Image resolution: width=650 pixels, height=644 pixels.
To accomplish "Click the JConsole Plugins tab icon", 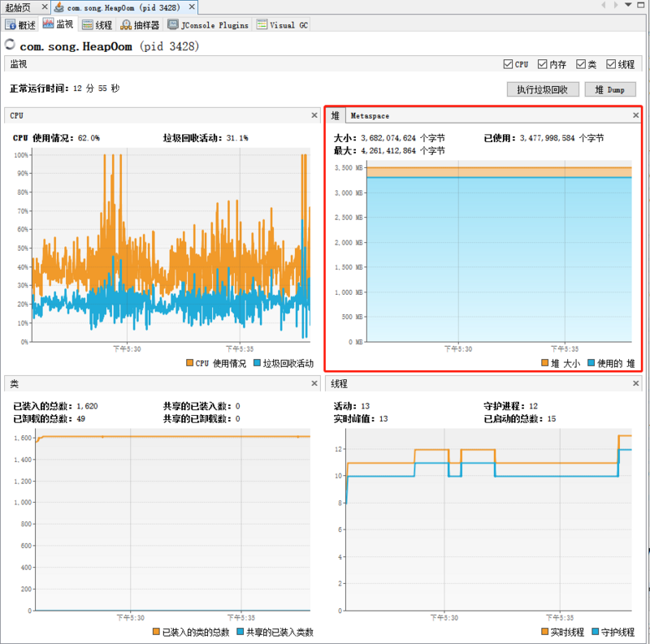I will pyautogui.click(x=173, y=24).
